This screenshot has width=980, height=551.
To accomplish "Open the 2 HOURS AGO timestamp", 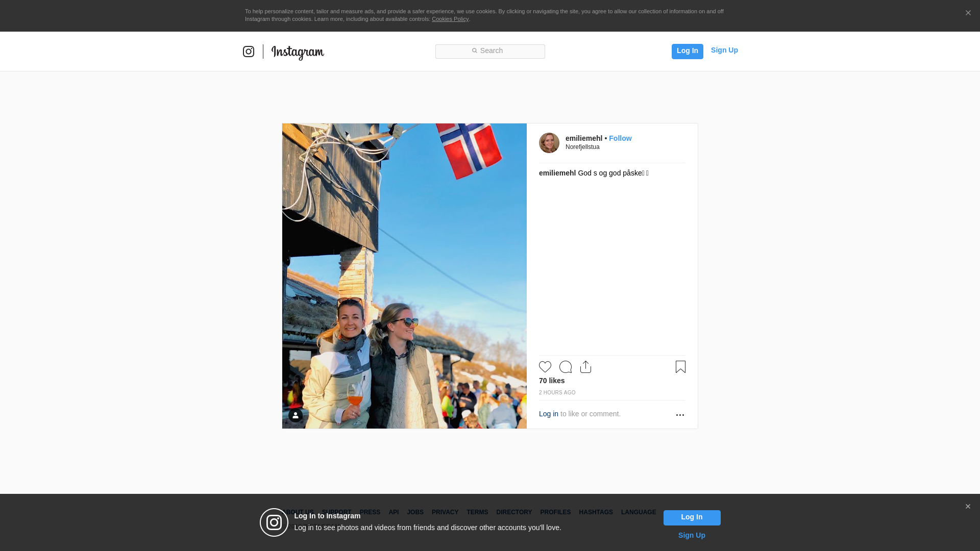I will (x=557, y=392).
